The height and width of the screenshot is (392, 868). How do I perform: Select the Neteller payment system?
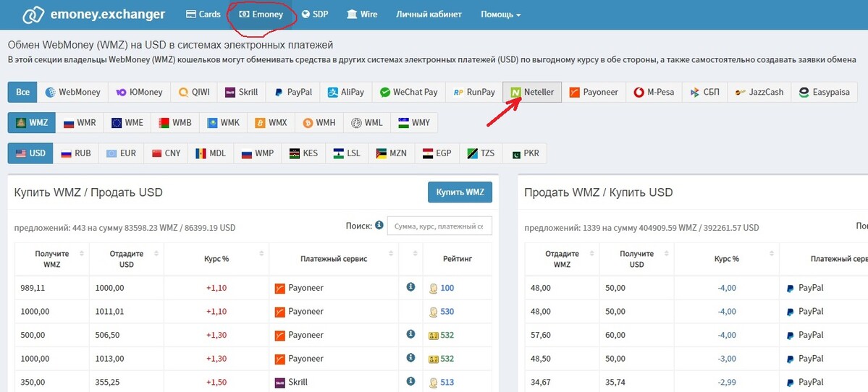pos(532,93)
